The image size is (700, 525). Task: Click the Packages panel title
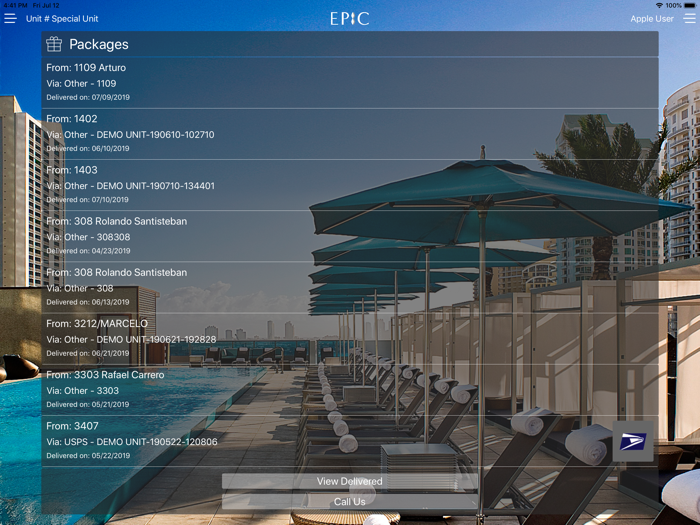pyautogui.click(x=99, y=44)
